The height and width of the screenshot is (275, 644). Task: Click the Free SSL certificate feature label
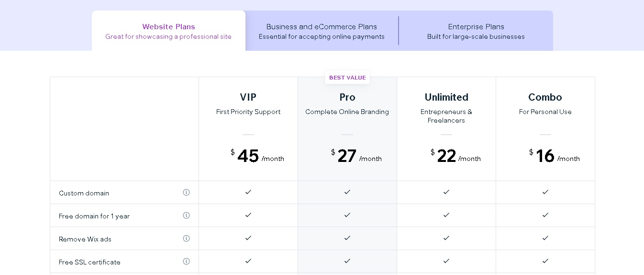click(89, 262)
